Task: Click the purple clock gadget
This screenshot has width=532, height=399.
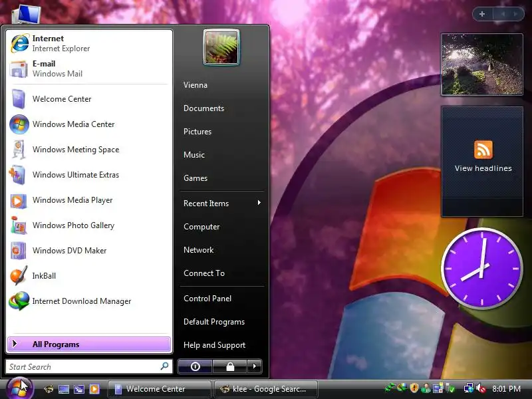Action: click(x=481, y=268)
